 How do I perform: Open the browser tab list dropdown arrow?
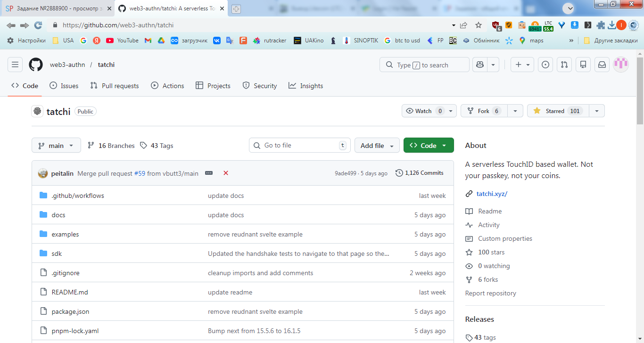click(x=570, y=8)
